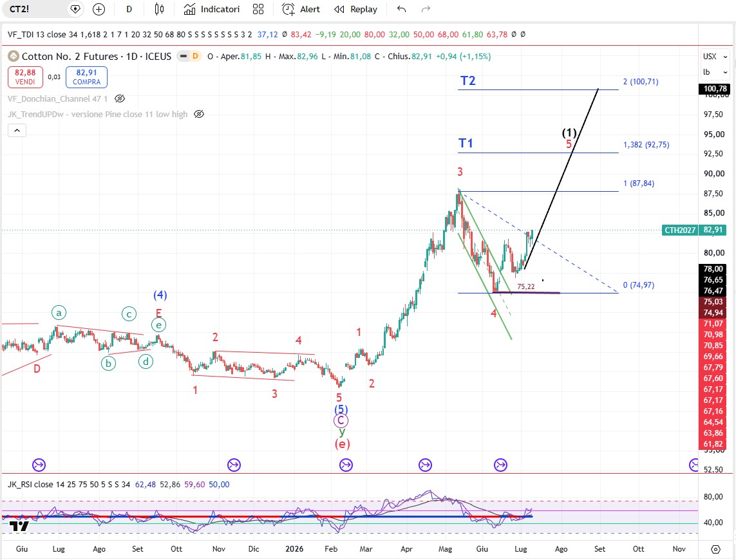736x560 pixels.
Task: Select the circled e wave label
Action: click(x=158, y=325)
